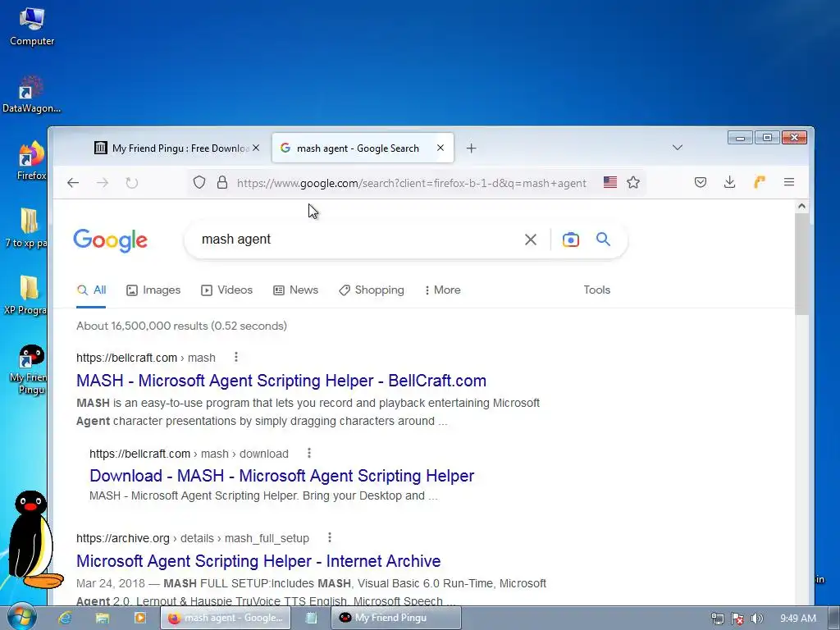Clear the search query with X
The height and width of the screenshot is (630, 840).
(531, 240)
